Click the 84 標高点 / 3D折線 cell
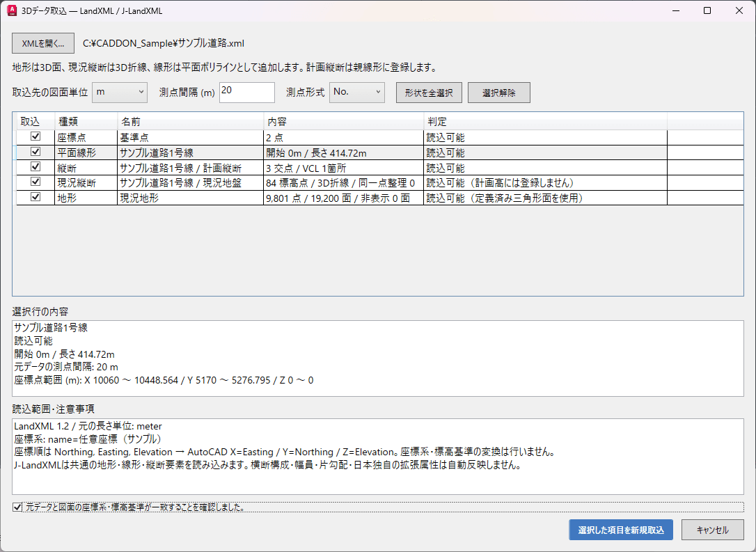 pyautogui.click(x=344, y=182)
